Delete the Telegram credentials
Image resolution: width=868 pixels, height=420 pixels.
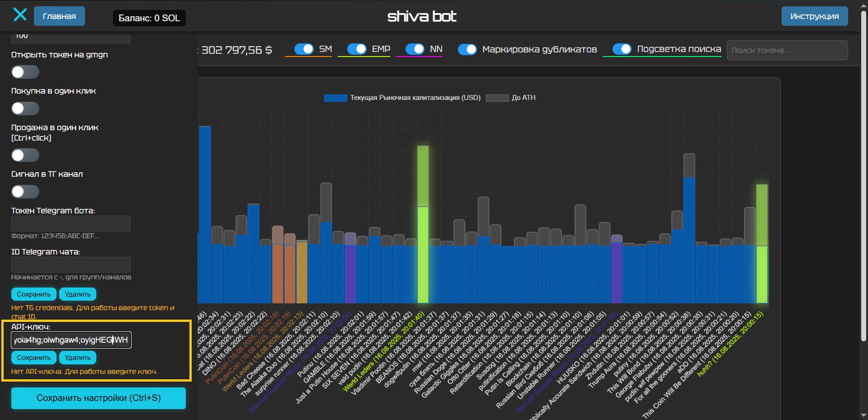pos(77,294)
